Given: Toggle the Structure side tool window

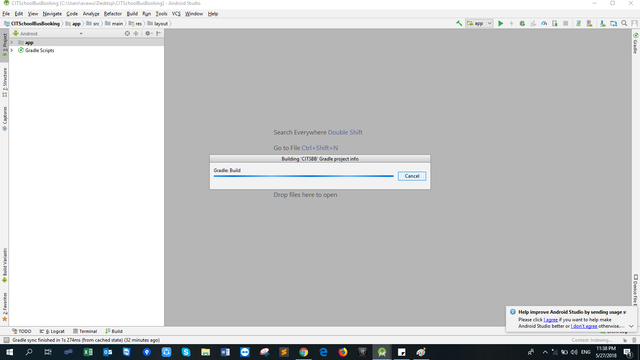Looking at the screenshot, I should tap(4, 82).
